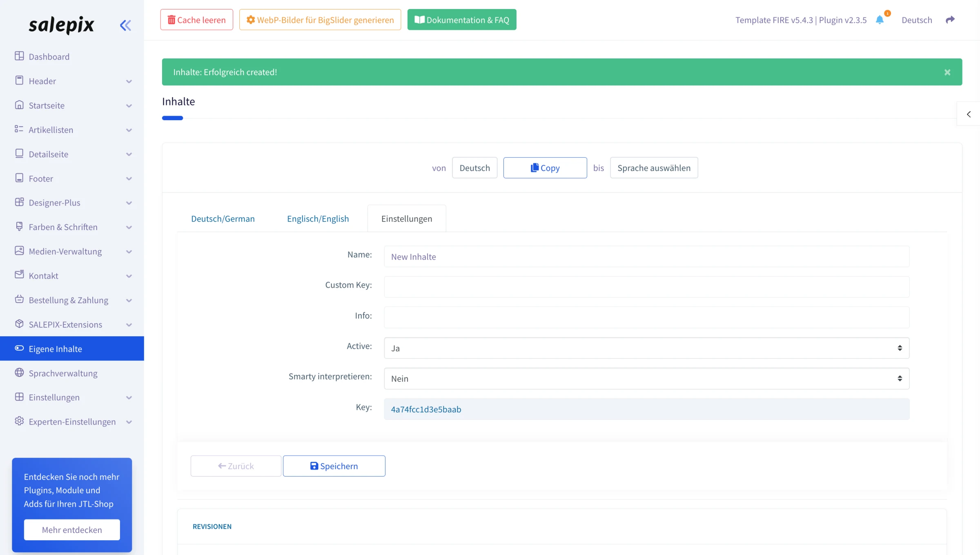Viewport: 980px width, 555px height.
Task: Click the Sprachverwaltung globe icon
Action: [19, 372]
